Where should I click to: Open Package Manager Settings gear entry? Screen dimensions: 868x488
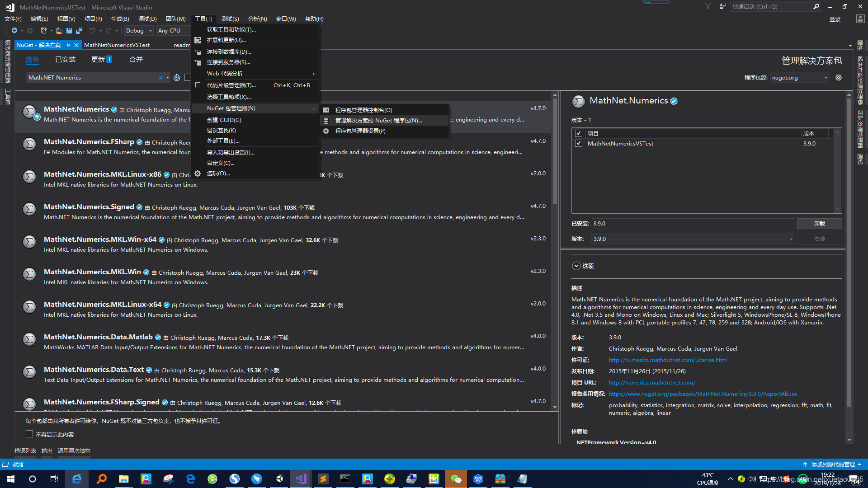click(x=385, y=131)
